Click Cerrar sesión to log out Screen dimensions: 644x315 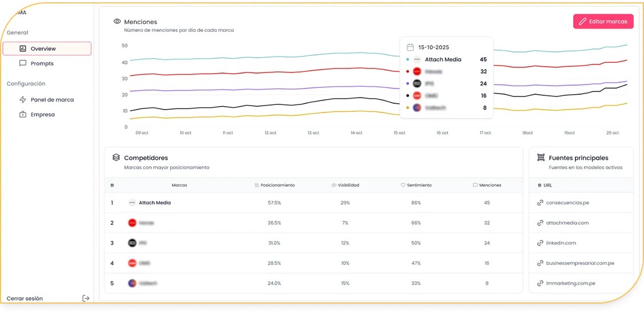pos(25,298)
